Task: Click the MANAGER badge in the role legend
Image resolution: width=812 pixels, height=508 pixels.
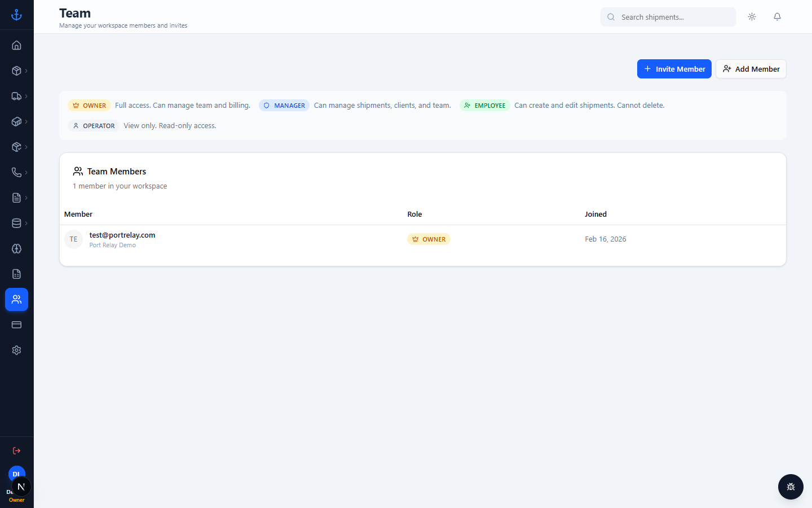Action: click(284, 106)
